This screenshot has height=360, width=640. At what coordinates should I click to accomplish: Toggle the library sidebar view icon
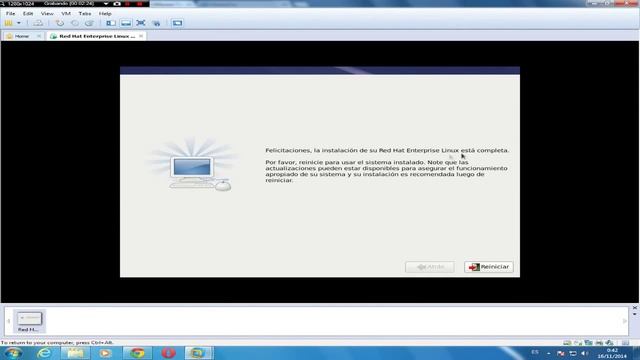(111, 23)
